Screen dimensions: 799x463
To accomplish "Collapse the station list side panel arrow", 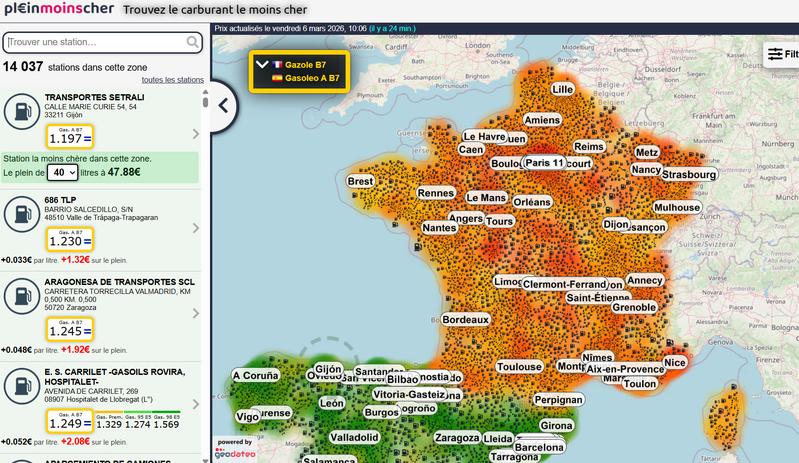I will [223, 106].
